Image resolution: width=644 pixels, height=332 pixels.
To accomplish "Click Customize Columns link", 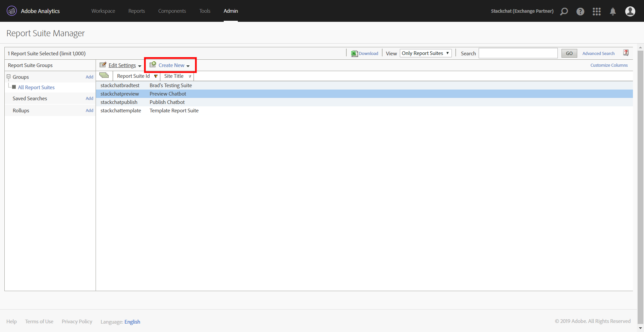I will point(609,65).
